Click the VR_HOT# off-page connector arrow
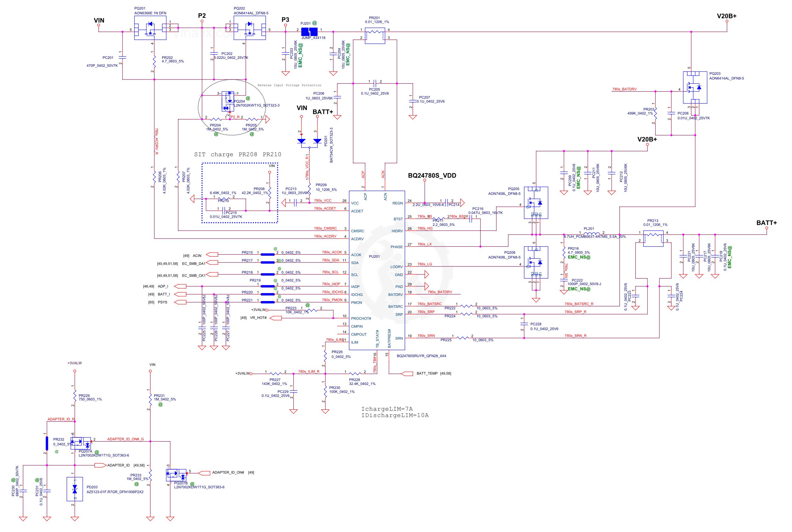 click(x=275, y=318)
